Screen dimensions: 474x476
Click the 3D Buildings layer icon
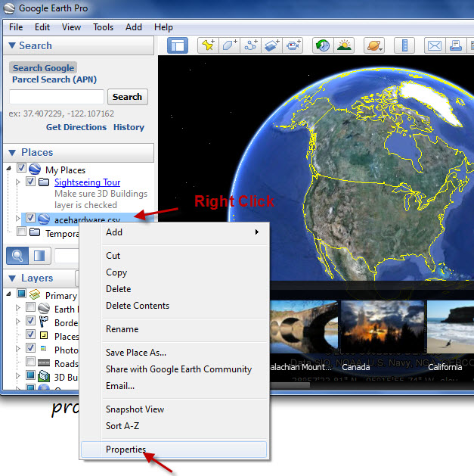point(44,376)
